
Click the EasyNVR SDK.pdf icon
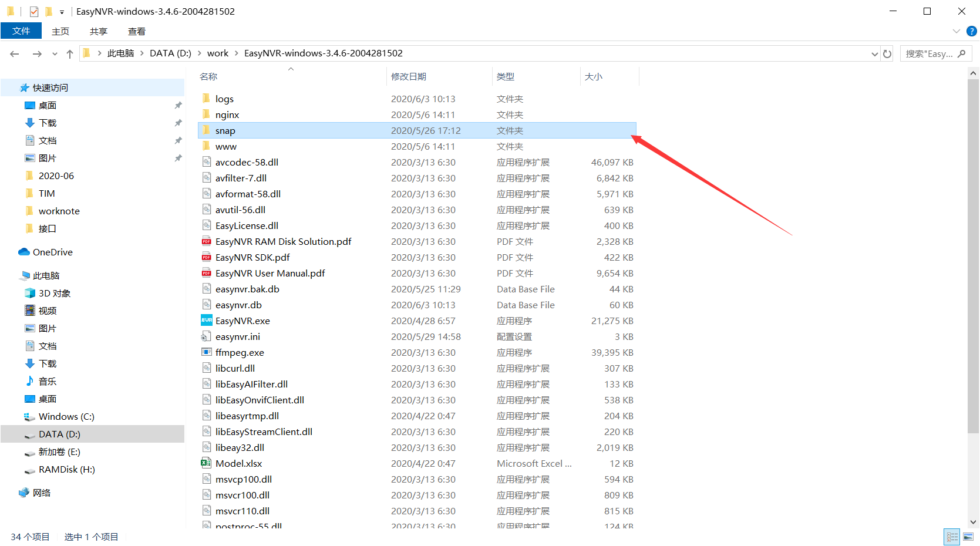point(206,257)
